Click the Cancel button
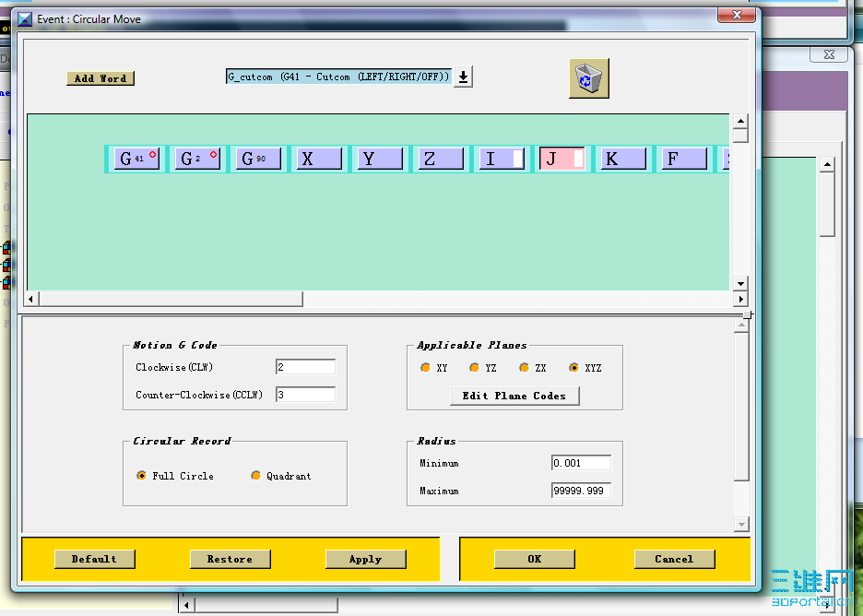The height and width of the screenshot is (616, 863). click(674, 559)
